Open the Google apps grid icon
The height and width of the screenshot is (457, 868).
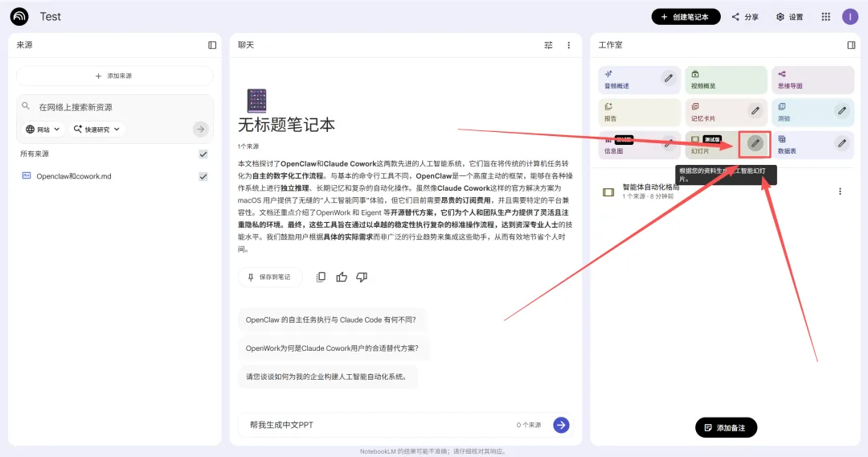[826, 17]
